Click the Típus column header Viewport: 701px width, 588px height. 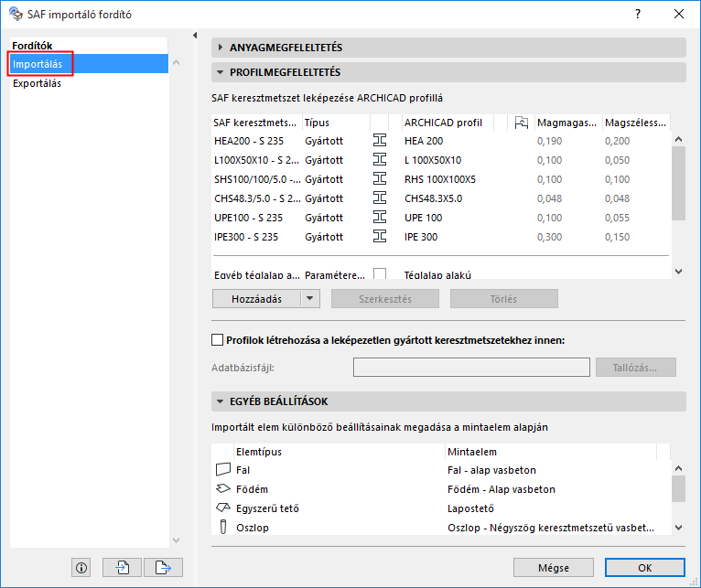(336, 123)
